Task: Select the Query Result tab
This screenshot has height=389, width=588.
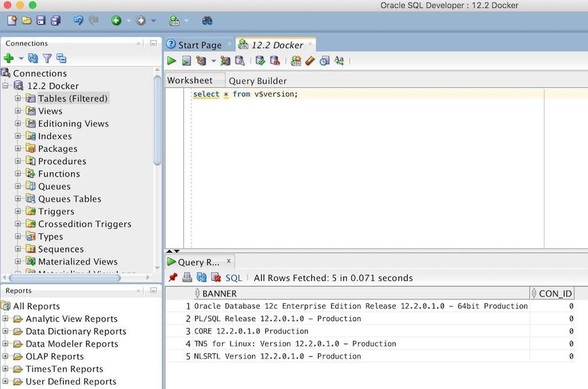Action: (x=199, y=262)
